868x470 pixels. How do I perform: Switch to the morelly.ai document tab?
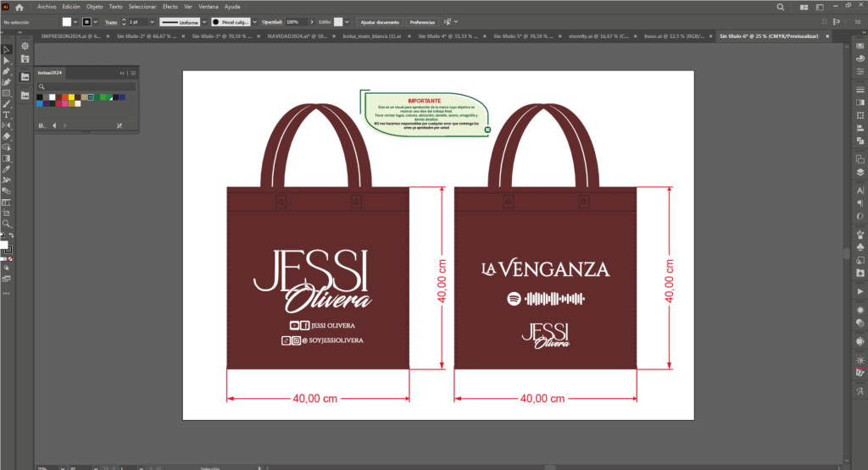coord(598,36)
